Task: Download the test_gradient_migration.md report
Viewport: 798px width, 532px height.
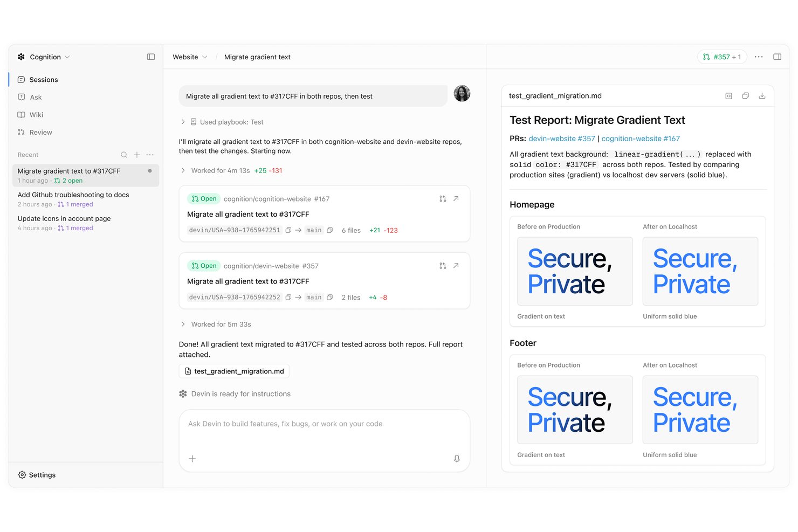Action: 762,96
